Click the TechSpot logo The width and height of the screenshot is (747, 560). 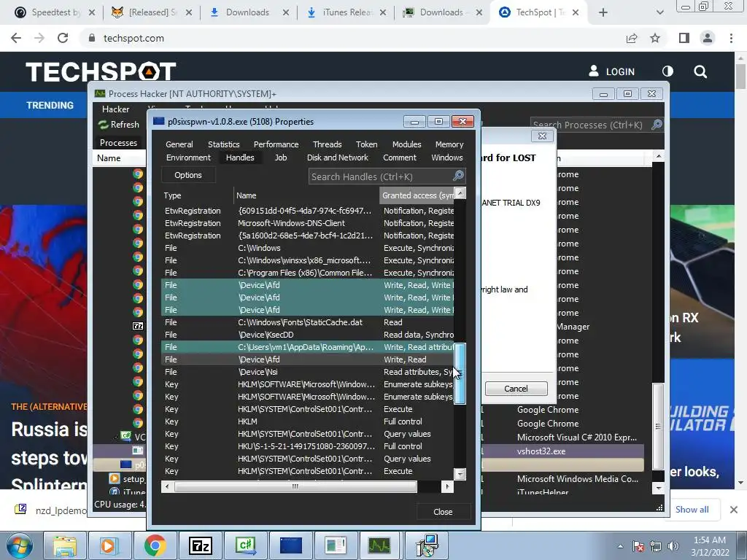[101, 71]
